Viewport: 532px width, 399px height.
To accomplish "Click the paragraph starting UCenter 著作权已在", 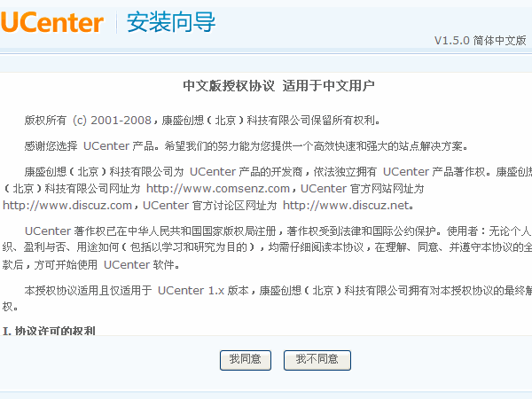I will 267,247.
